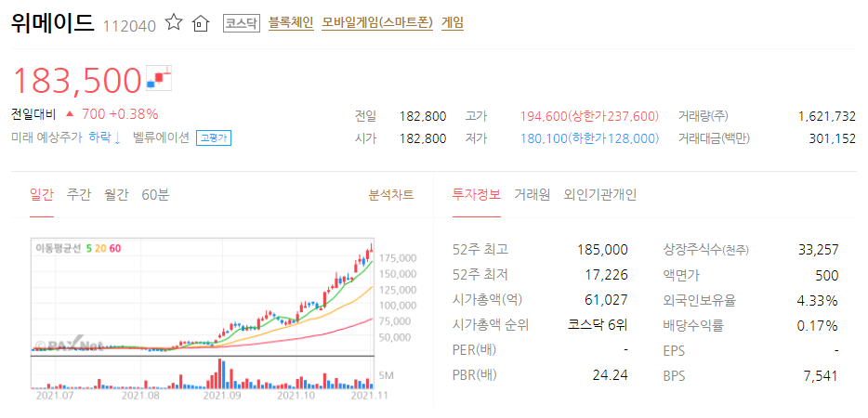Click the stock code 112040
This screenshot has width=868, height=418.
[x=129, y=26]
